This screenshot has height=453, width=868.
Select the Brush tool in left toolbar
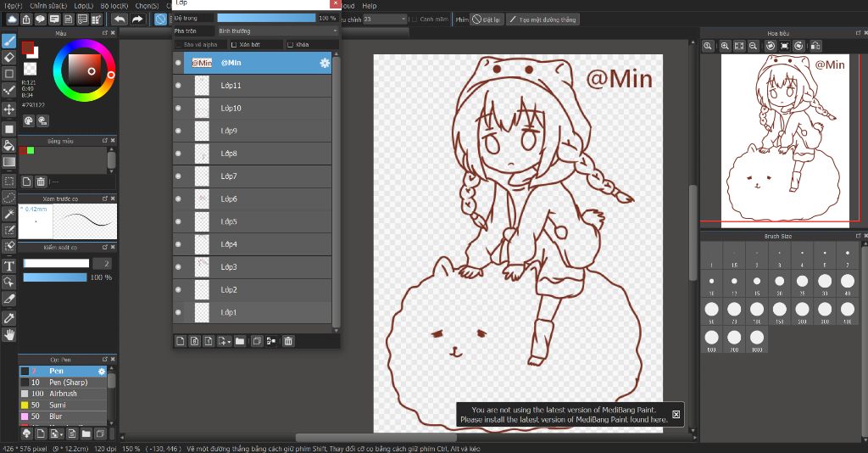8,41
